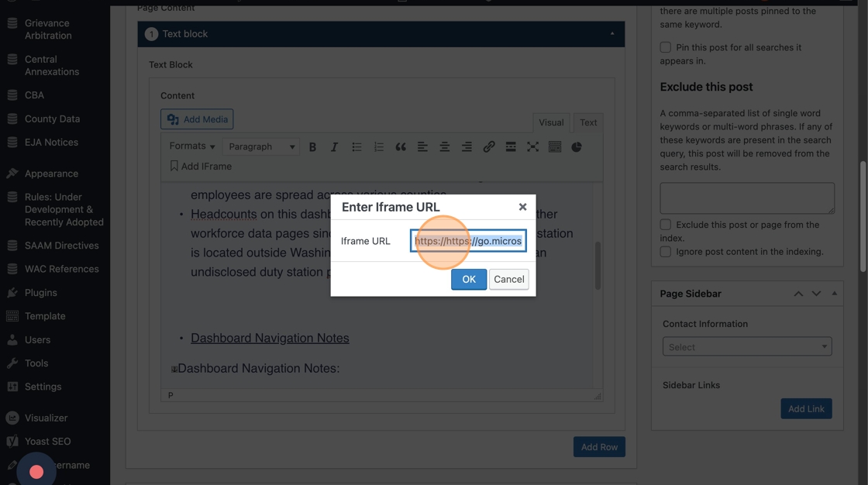Align text right
The width and height of the screenshot is (868, 485).
coord(467,146)
